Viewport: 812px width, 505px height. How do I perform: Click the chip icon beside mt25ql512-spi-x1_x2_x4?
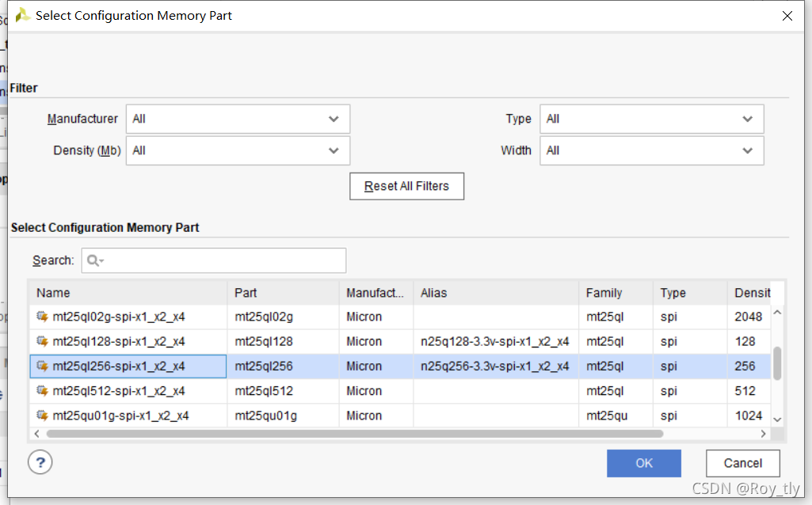(43, 391)
